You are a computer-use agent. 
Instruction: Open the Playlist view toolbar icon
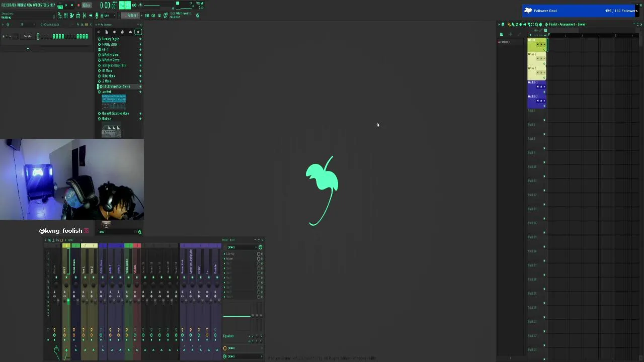60,16
